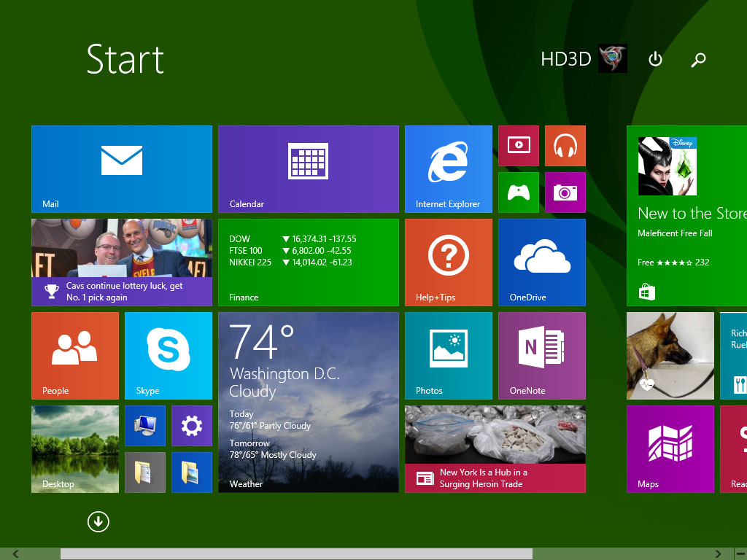The height and width of the screenshot is (560, 747).
Task: Open the Maps tile
Action: pyautogui.click(x=670, y=449)
